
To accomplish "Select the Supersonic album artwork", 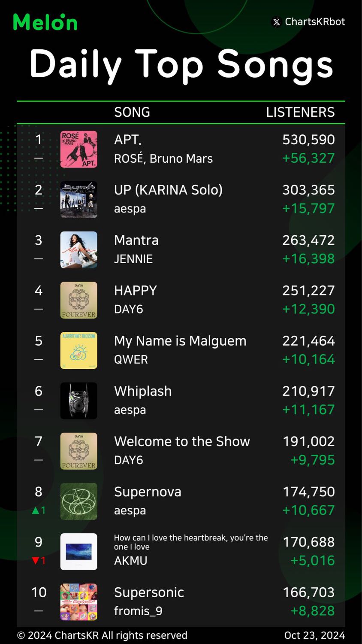I will tap(79, 602).
